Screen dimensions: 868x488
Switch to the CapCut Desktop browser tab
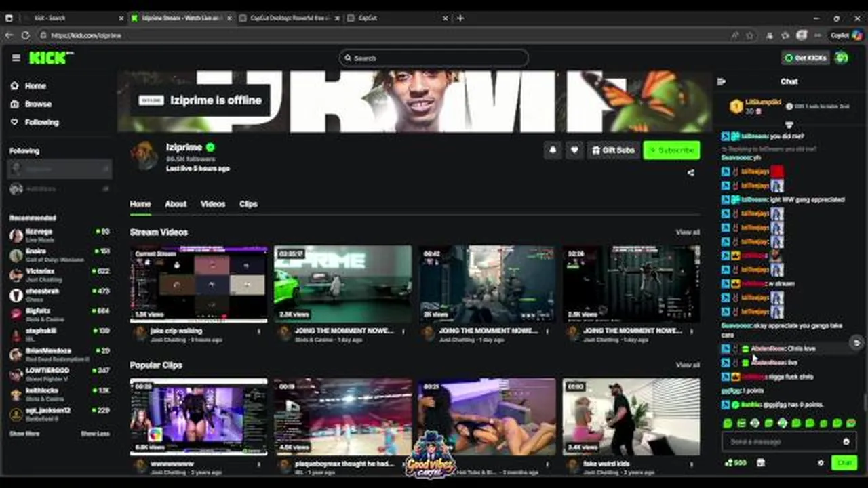(288, 18)
